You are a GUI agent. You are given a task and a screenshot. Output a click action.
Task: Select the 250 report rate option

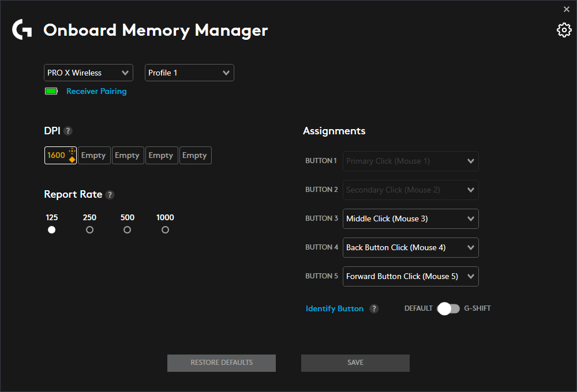(89, 229)
